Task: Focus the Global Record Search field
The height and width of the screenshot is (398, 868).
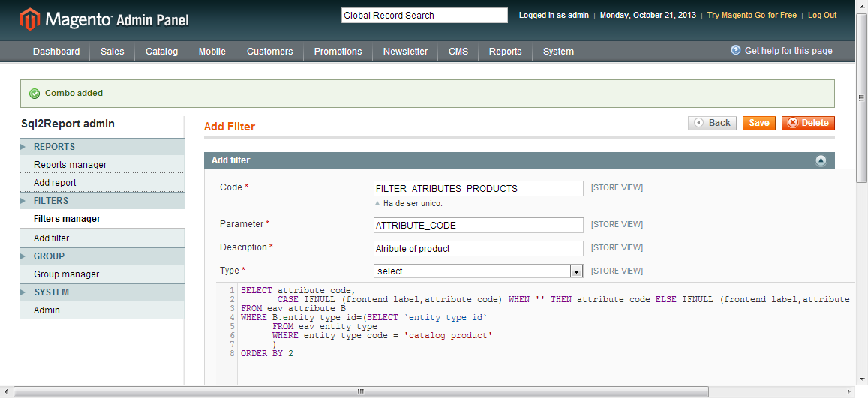Action: pyautogui.click(x=424, y=16)
